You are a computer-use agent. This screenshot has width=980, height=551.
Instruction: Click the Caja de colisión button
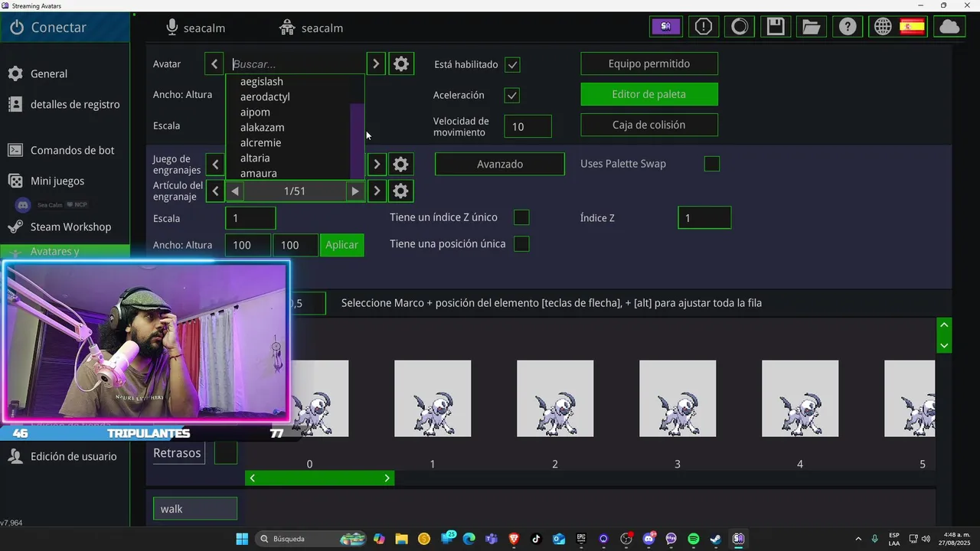649,125
